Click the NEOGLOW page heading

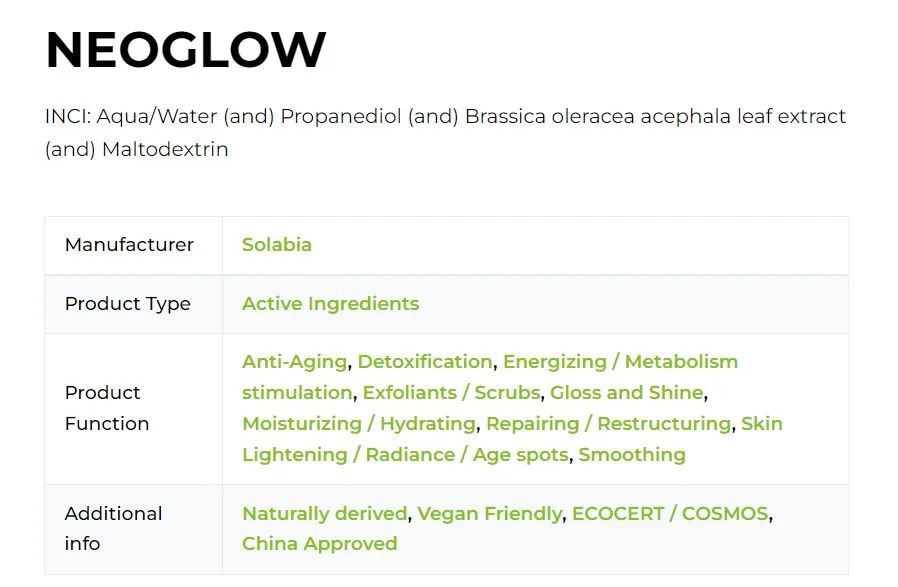pyautogui.click(x=186, y=50)
